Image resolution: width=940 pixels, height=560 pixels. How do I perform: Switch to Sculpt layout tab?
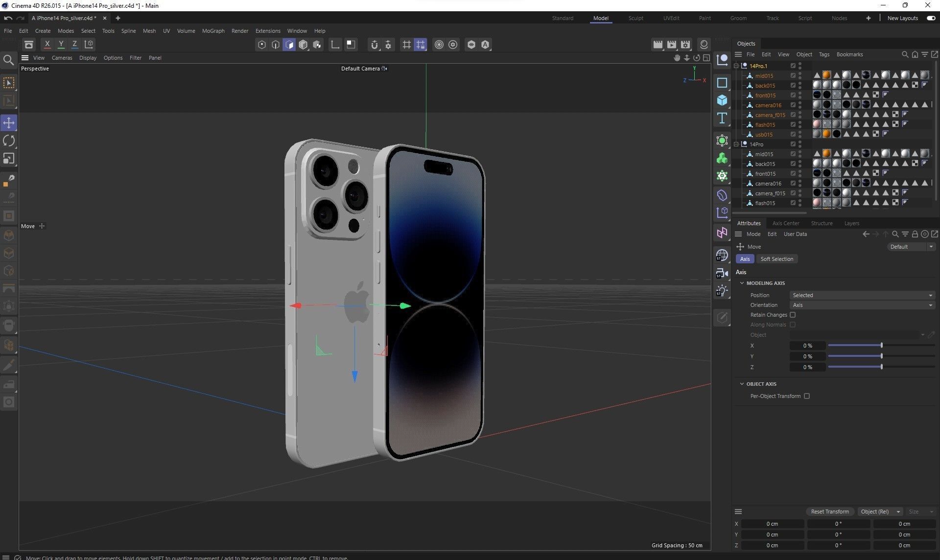[x=635, y=18]
